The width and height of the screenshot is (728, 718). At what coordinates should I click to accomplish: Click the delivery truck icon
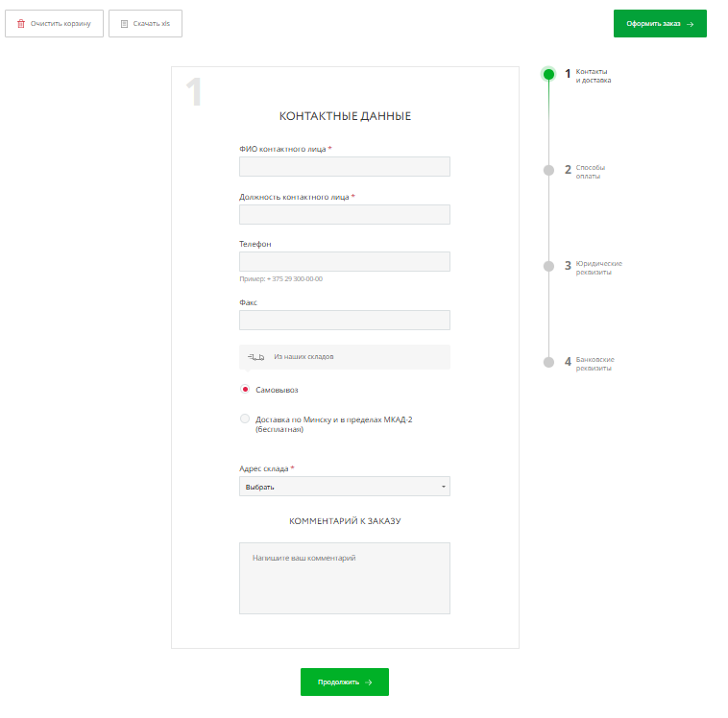point(255,356)
